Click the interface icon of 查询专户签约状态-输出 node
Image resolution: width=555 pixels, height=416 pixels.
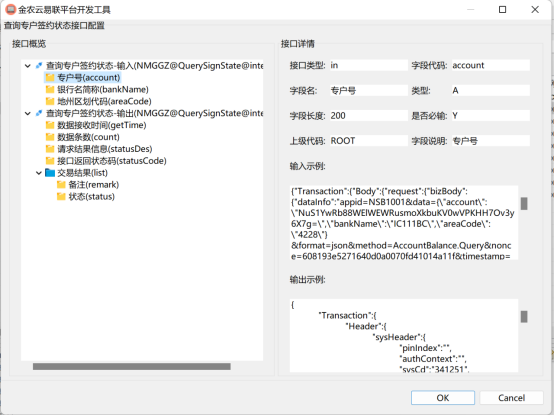[x=39, y=113]
